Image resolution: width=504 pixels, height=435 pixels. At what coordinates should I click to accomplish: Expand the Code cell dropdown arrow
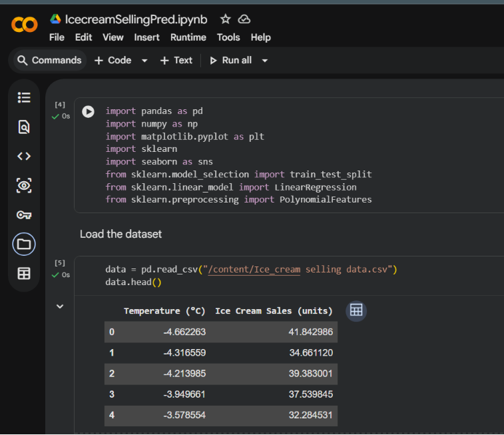point(144,61)
